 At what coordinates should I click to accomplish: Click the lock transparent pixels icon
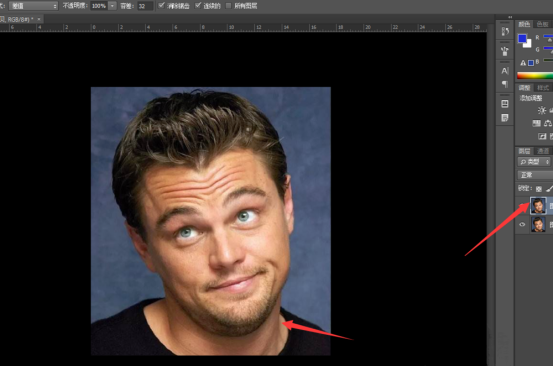click(539, 189)
